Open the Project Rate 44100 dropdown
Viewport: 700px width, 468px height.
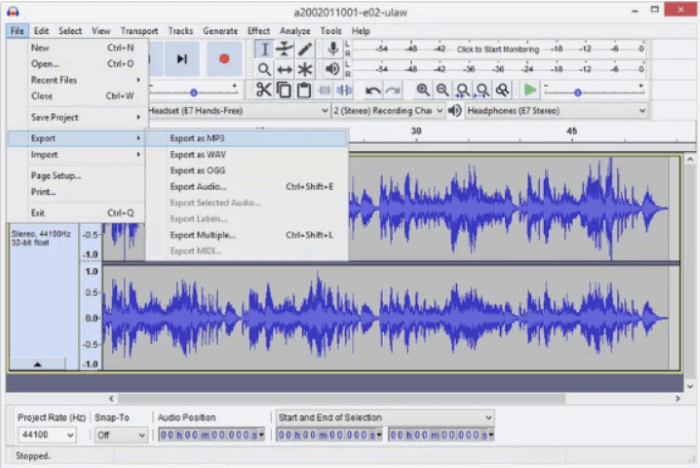pos(47,435)
